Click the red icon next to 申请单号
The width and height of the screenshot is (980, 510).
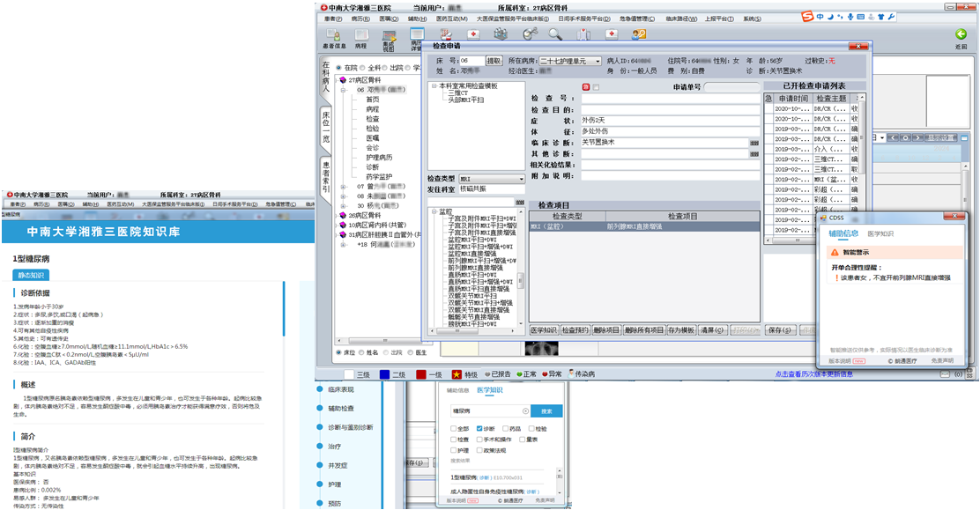pyautogui.click(x=586, y=88)
